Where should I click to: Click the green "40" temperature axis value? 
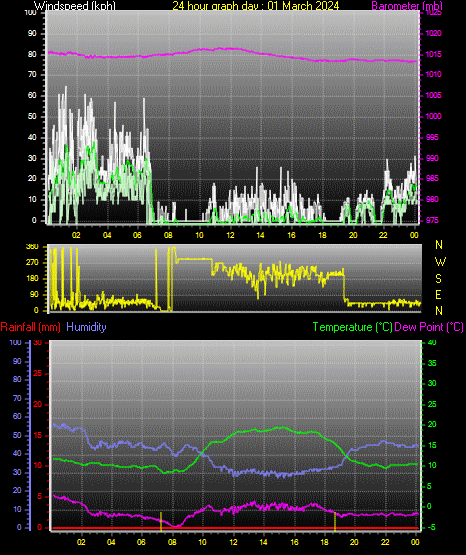pyautogui.click(x=432, y=343)
